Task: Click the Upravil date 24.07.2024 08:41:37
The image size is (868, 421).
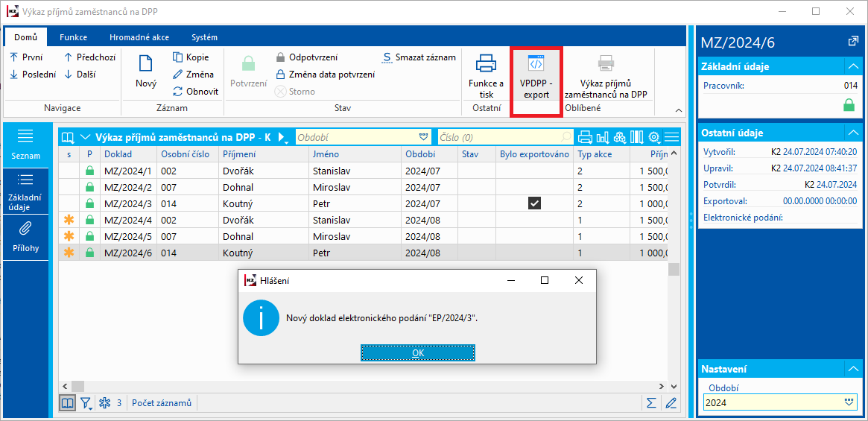Action: click(x=820, y=168)
